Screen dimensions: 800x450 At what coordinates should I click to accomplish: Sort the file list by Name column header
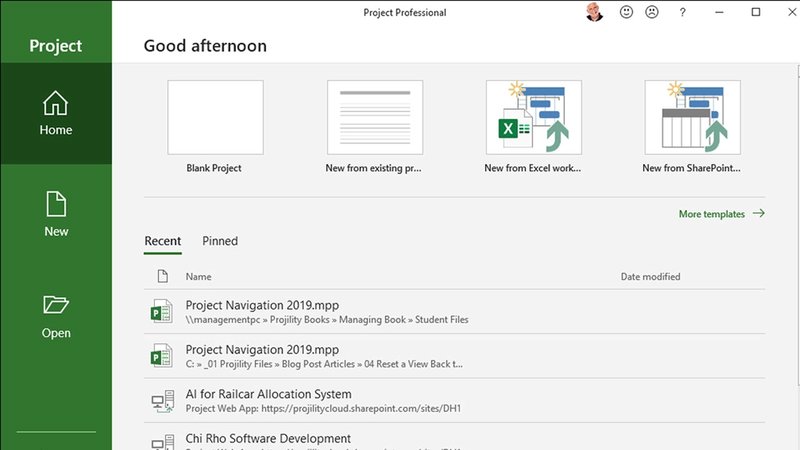[x=198, y=277]
